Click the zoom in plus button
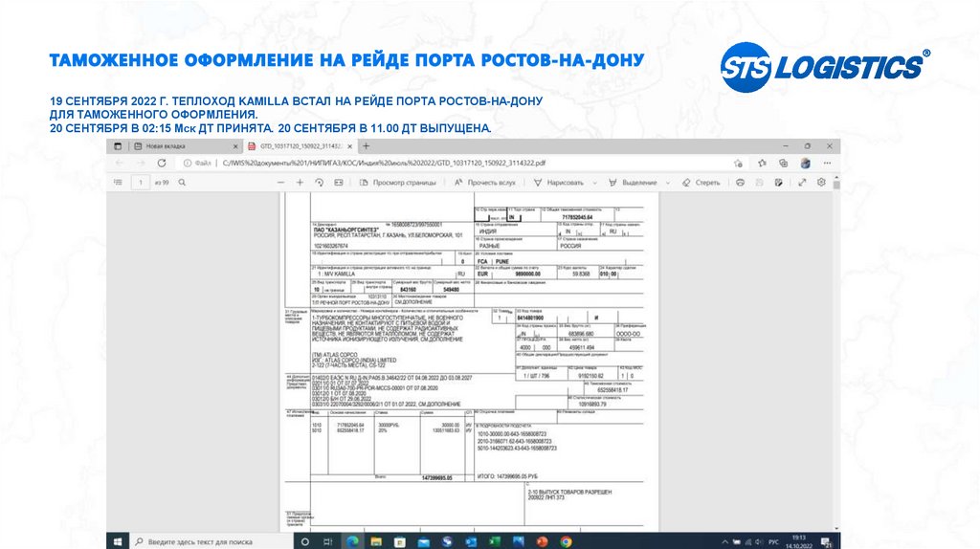 coord(301,182)
